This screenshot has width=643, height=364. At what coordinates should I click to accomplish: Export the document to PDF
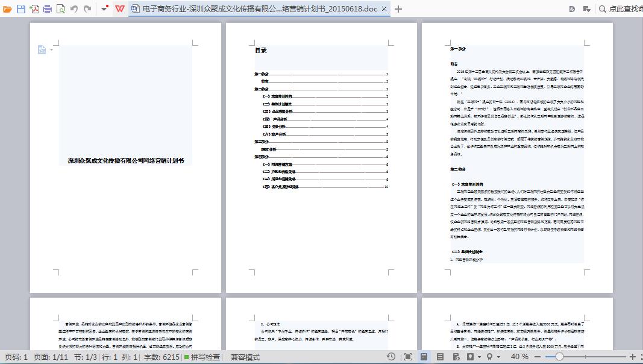34,8
